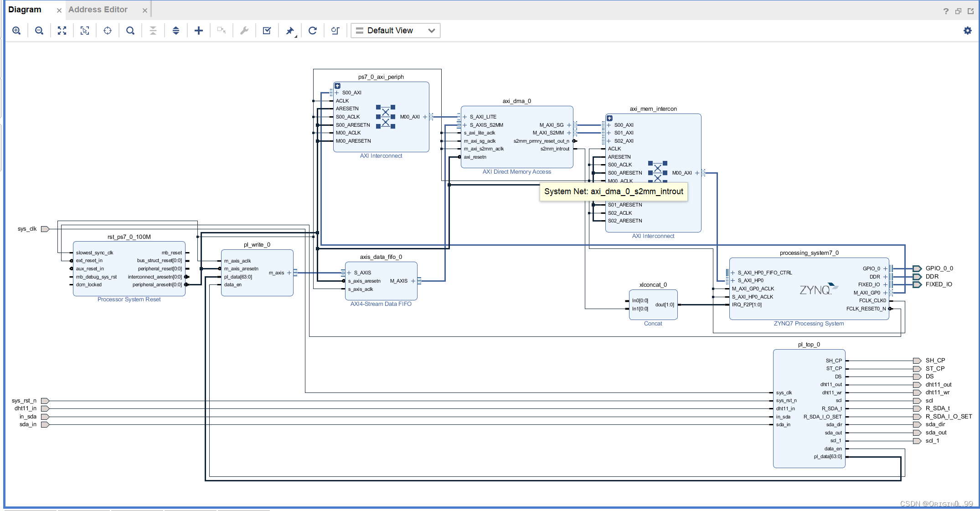980x511 pixels.
Task: Switch to the Address Editor tab
Action: tap(98, 10)
